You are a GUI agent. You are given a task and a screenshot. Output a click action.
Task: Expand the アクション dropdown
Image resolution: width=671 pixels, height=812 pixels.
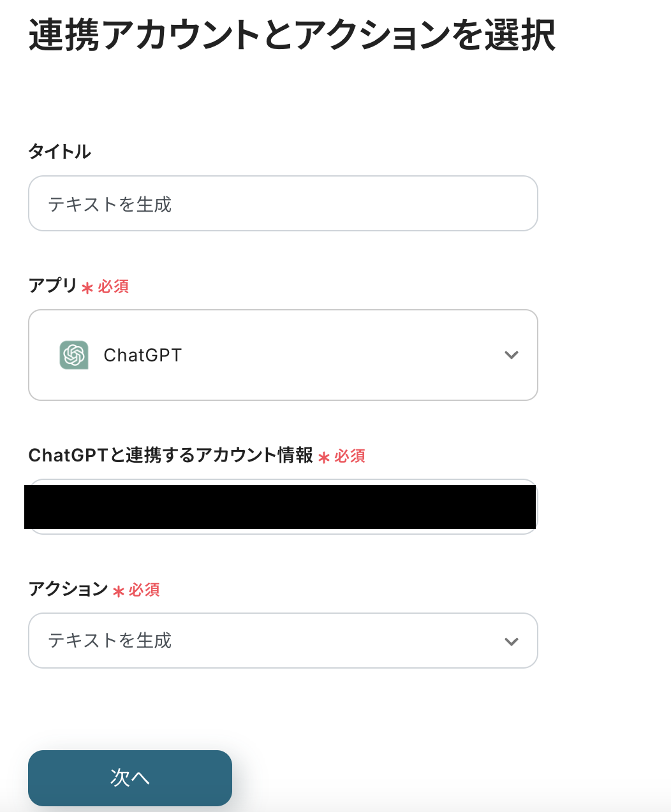[283, 641]
